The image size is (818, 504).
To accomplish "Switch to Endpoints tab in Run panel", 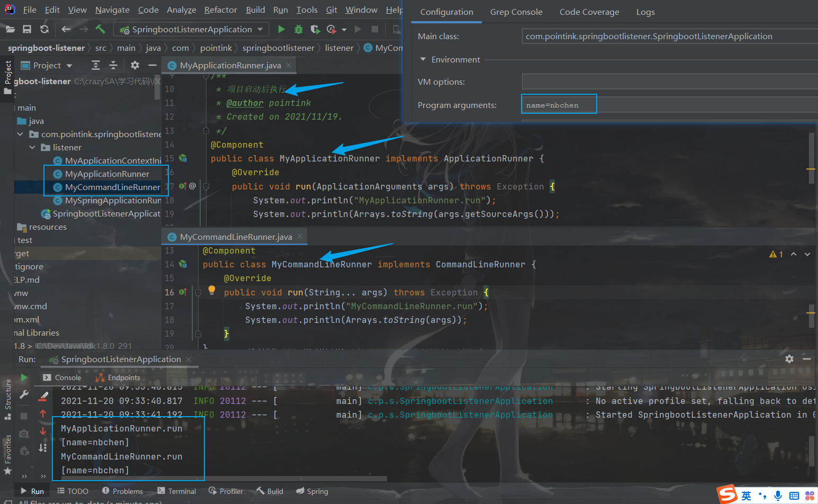I will point(118,377).
